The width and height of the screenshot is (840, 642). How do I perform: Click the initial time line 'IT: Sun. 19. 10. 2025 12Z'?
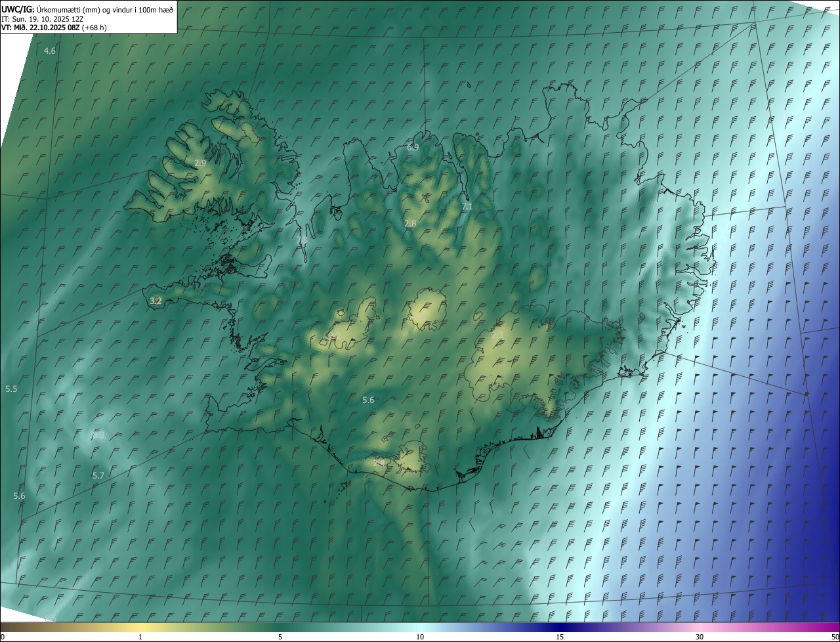point(43,18)
